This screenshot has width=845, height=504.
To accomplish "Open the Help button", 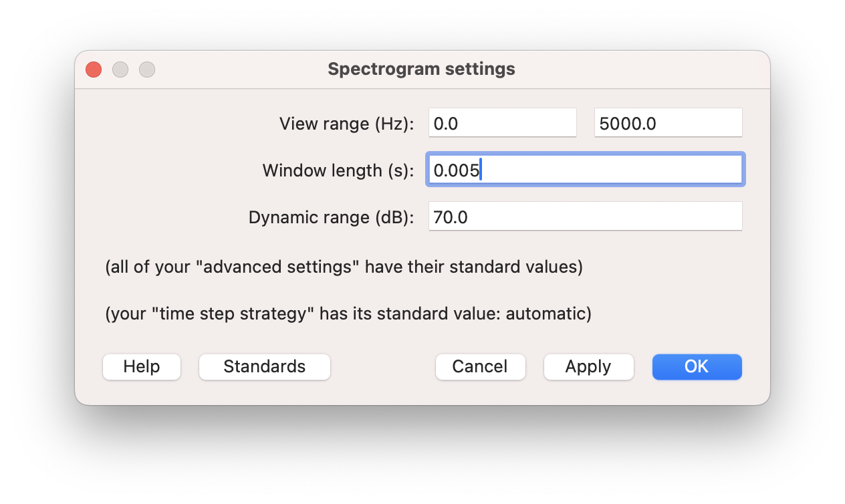I will pyautogui.click(x=142, y=366).
